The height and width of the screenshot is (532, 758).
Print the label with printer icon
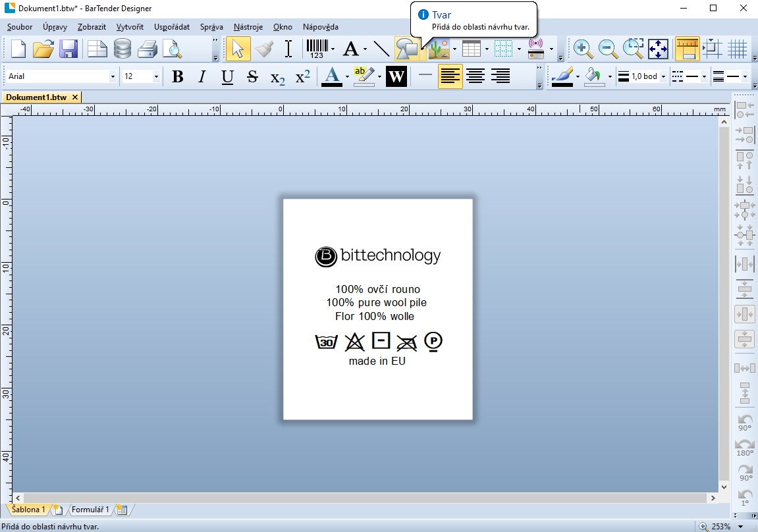coord(148,49)
